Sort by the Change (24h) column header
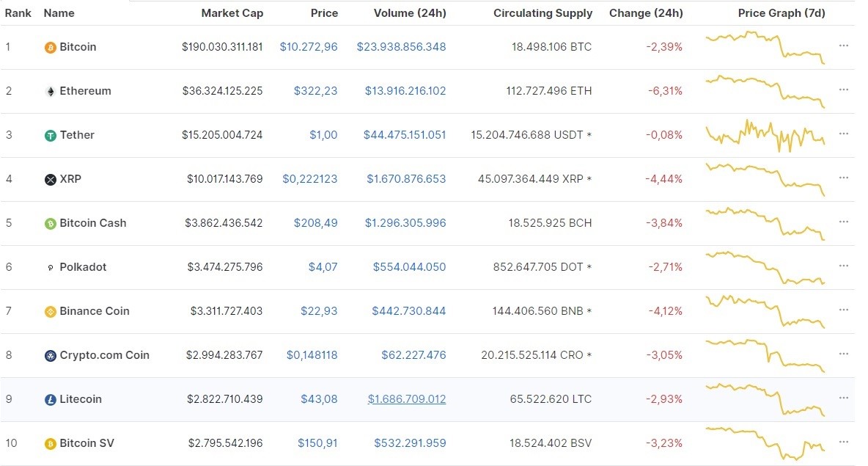Image resolution: width=868 pixels, height=466 pixels. 646,12
